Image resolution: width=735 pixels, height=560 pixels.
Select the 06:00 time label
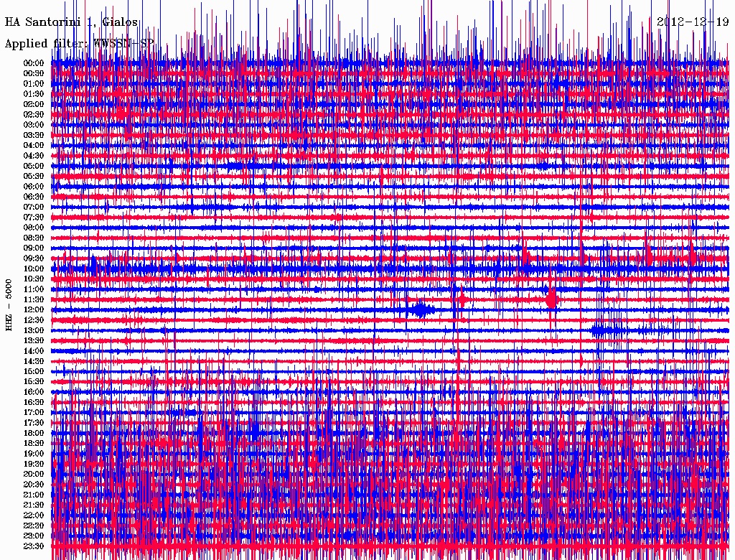point(34,187)
